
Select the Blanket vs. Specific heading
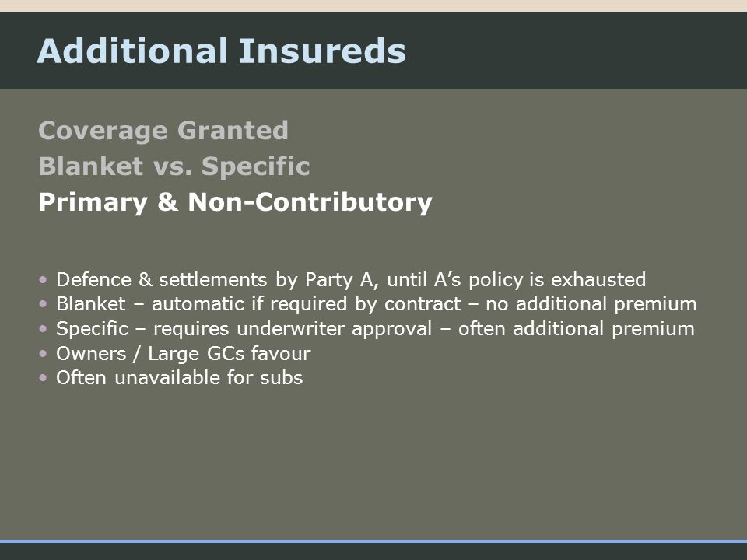174,166
